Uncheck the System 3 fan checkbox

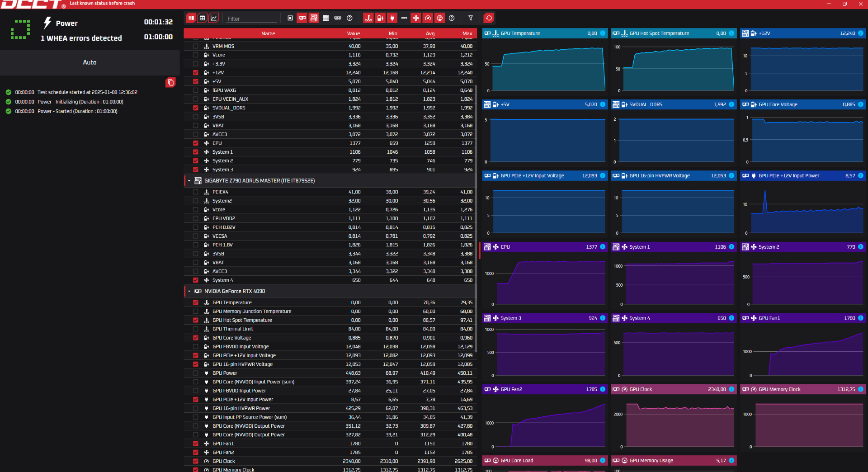(196, 170)
